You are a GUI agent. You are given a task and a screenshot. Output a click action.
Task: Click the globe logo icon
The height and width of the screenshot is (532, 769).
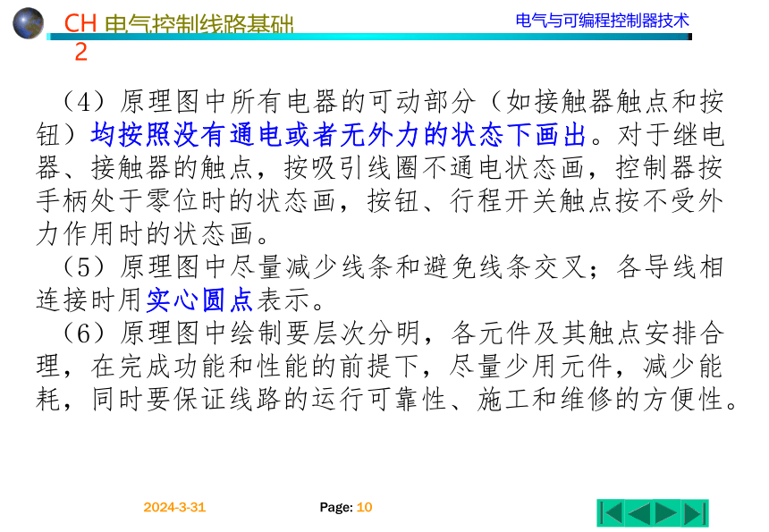28,23
